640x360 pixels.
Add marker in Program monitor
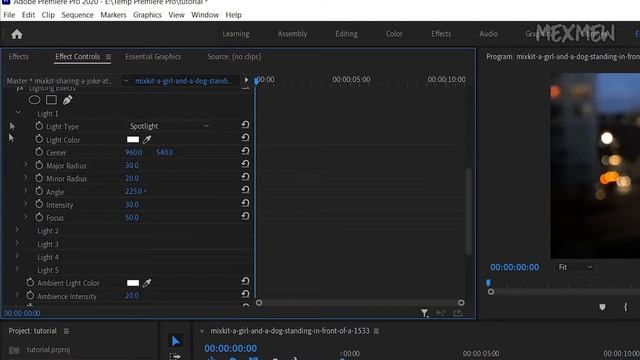(x=602, y=307)
